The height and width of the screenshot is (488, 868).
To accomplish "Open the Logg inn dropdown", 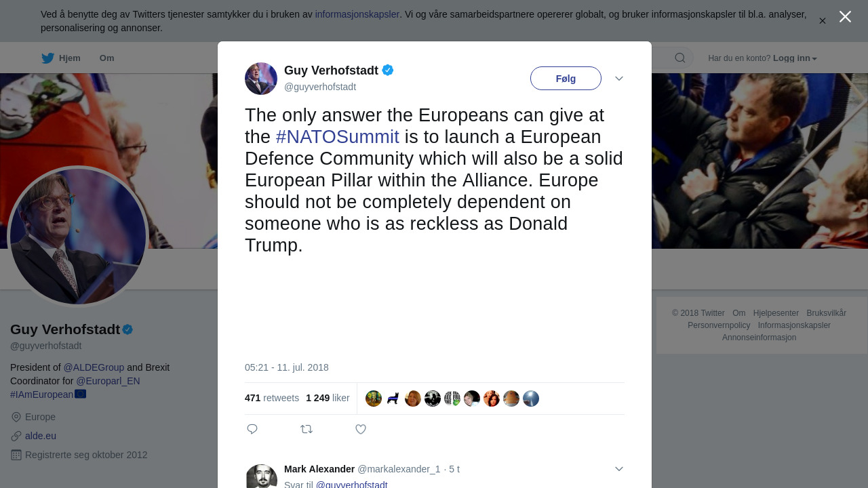I will coord(795,58).
